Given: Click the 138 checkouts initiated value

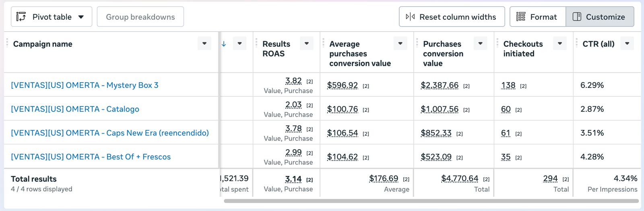Looking at the screenshot, I should click(508, 85).
